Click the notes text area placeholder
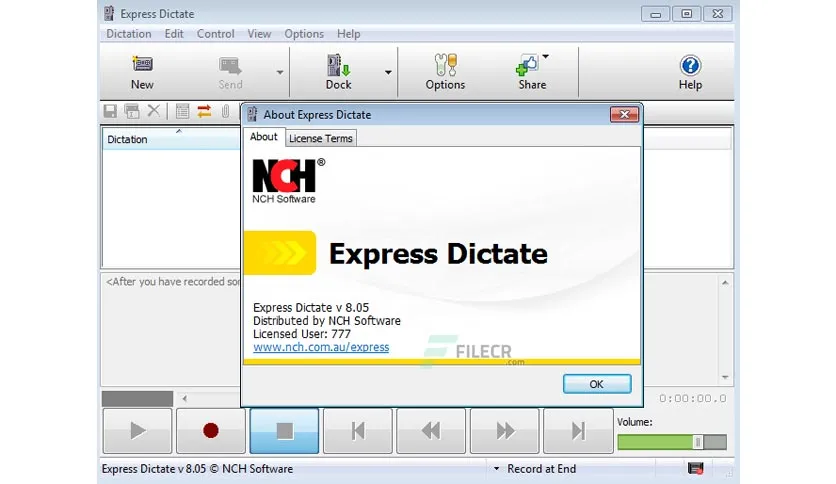836x484 pixels. 172,282
